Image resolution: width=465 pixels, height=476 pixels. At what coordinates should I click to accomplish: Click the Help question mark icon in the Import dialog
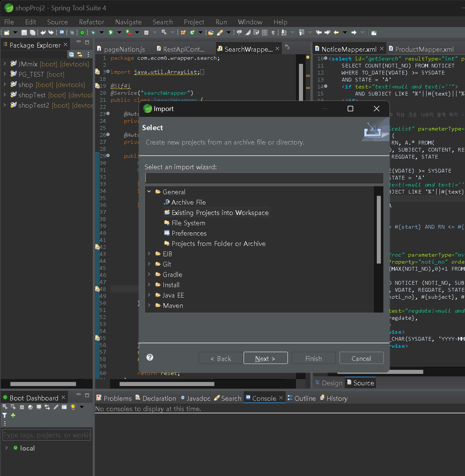pyautogui.click(x=150, y=357)
